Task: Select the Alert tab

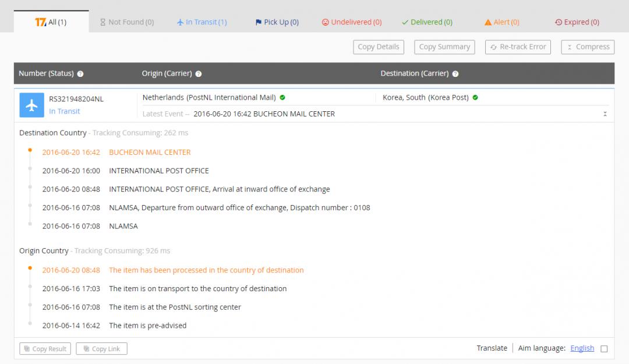Action: tap(501, 22)
